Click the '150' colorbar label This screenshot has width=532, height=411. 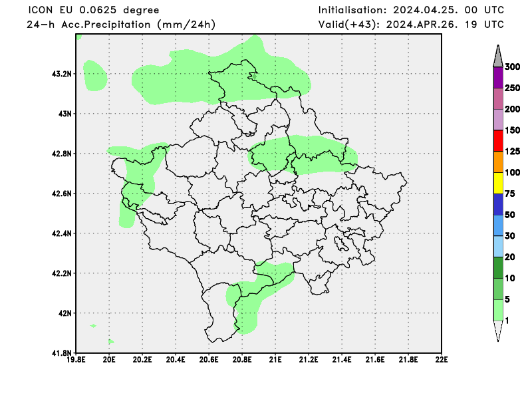coord(512,130)
